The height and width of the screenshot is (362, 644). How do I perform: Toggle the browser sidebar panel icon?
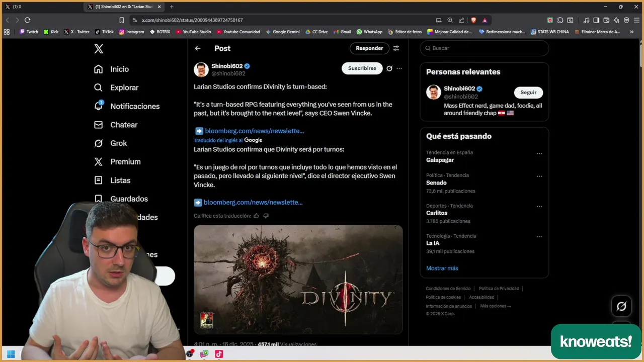tap(596, 20)
